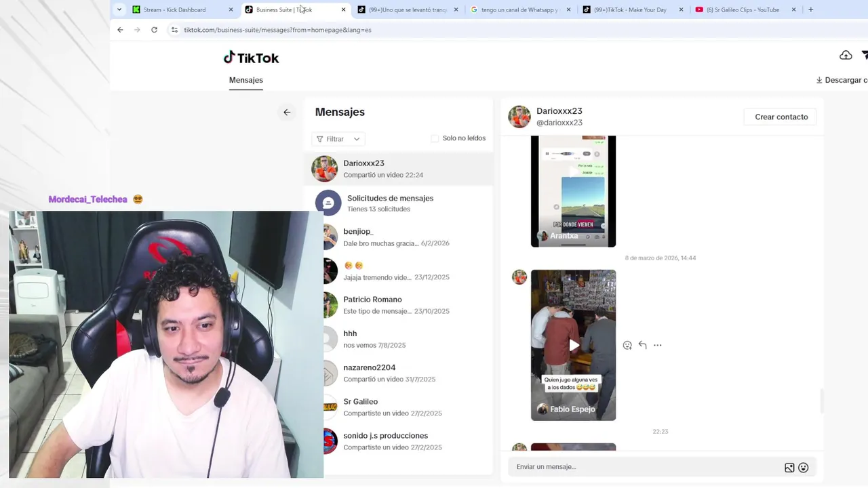
Task: Open Solicitudes de mensajes
Action: [x=399, y=203]
